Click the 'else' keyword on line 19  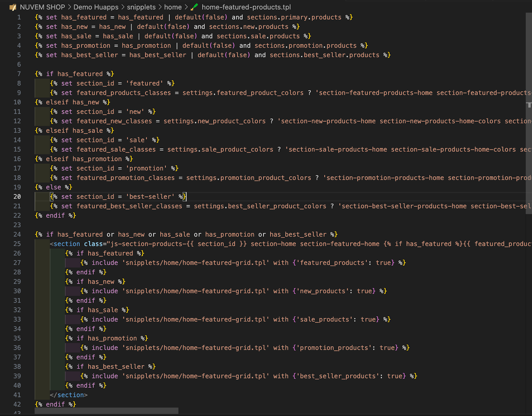(x=54, y=187)
